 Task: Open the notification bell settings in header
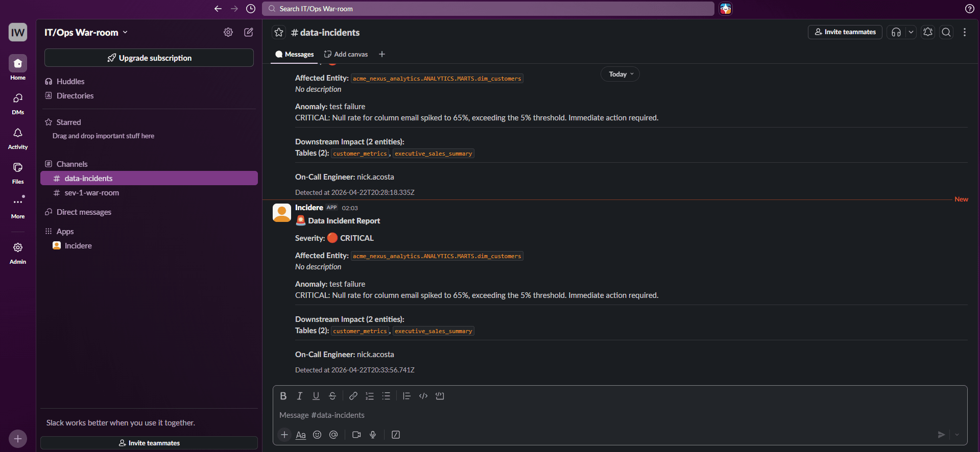pos(928,32)
